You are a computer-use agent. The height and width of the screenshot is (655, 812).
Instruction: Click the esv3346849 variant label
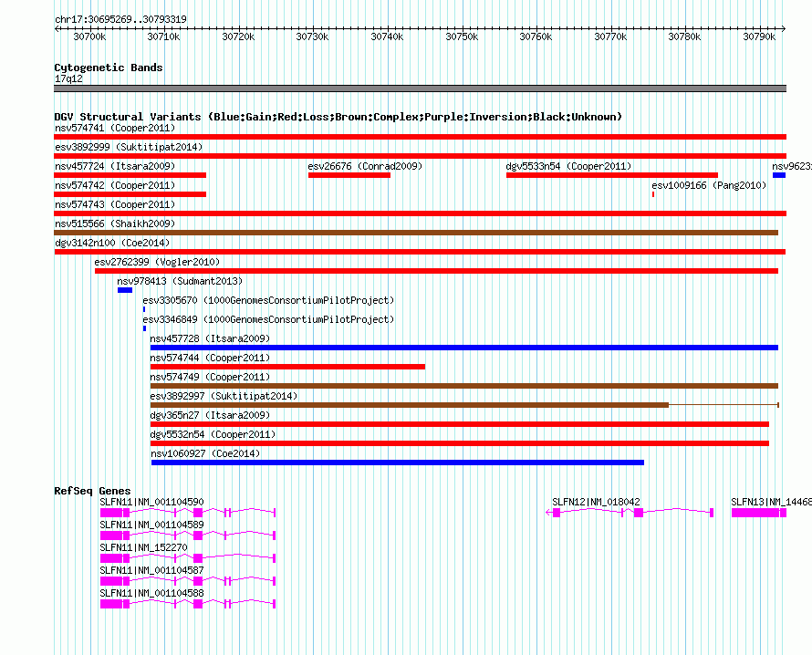[268, 319]
